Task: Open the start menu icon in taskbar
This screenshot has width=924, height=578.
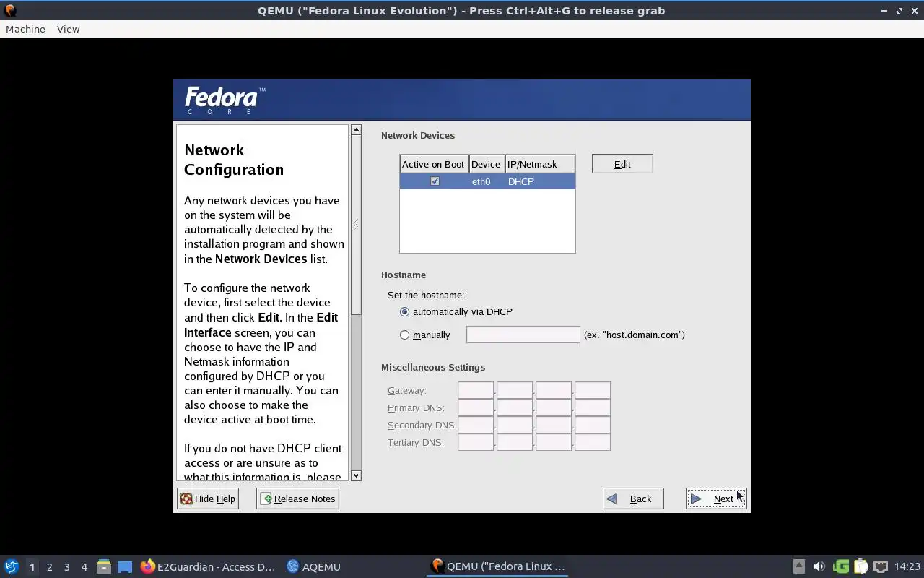Action: 12,566
